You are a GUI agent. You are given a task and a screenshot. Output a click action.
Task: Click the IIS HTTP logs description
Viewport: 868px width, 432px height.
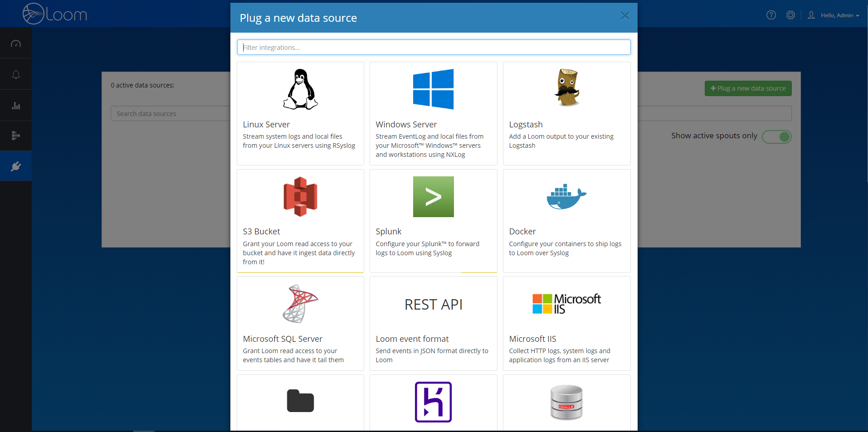click(559, 355)
